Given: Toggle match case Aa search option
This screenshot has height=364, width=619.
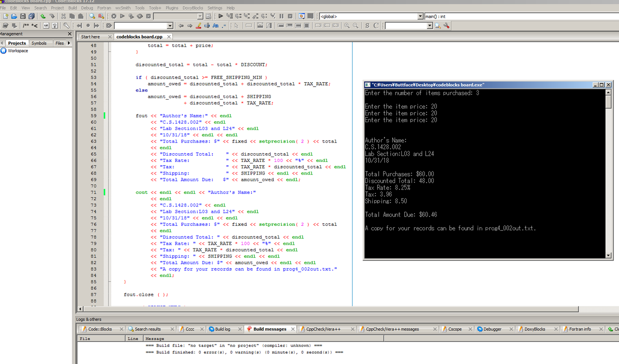Looking at the screenshot, I should point(216,26).
